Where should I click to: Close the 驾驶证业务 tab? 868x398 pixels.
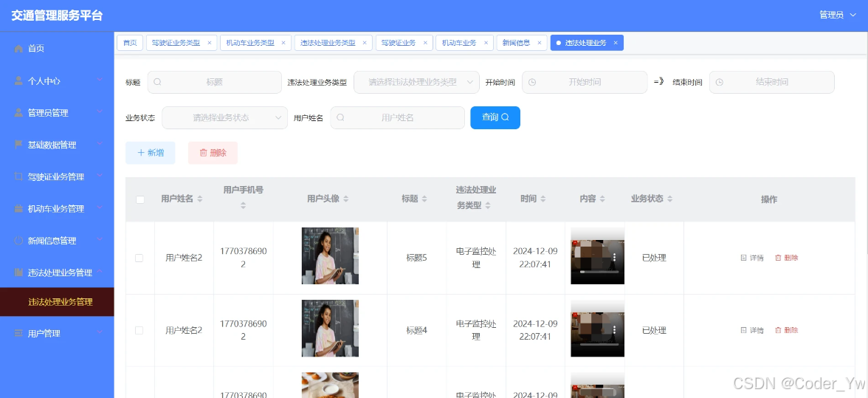click(425, 43)
